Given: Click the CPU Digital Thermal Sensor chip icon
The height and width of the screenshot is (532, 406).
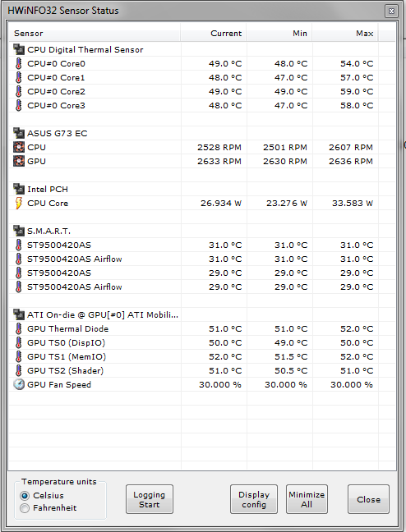Looking at the screenshot, I should coord(19,49).
